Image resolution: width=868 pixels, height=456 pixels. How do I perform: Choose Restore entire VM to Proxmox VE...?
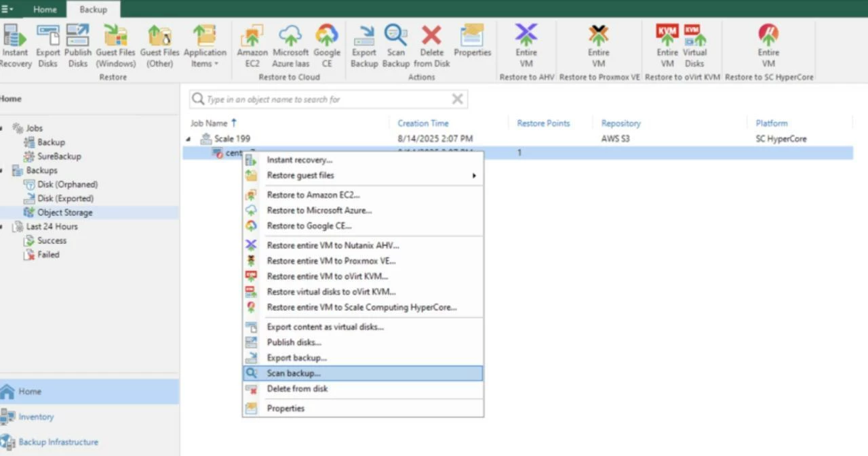coord(363,261)
